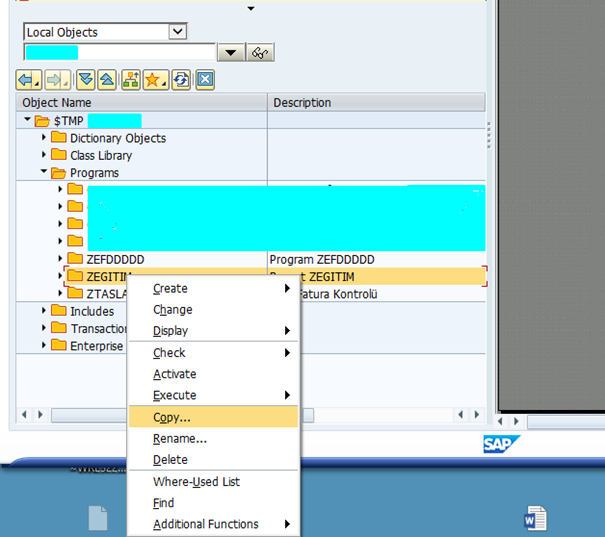This screenshot has width=605, height=537.
Task: Choose Rename... in the context menu
Action: click(x=180, y=438)
